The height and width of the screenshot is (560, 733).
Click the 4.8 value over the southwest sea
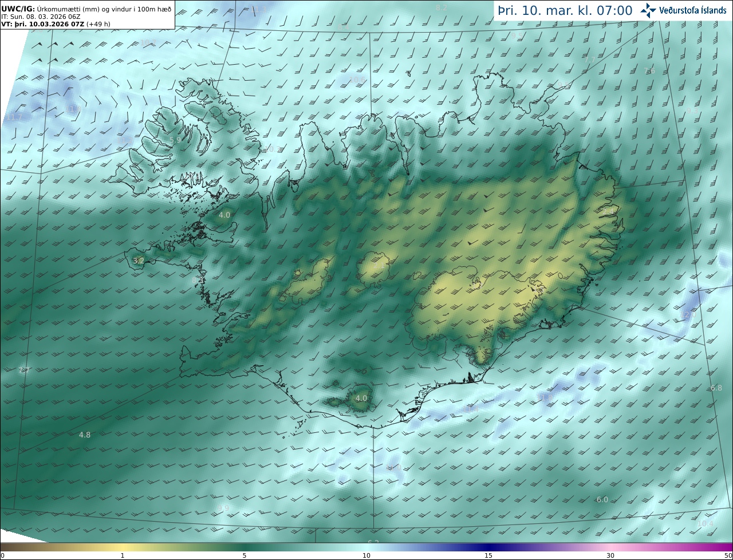[x=85, y=435]
